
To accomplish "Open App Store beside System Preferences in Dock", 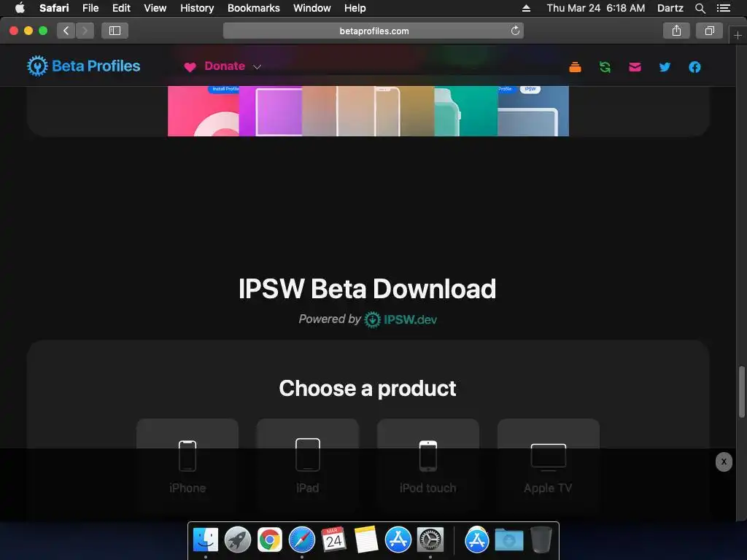I will [398, 540].
